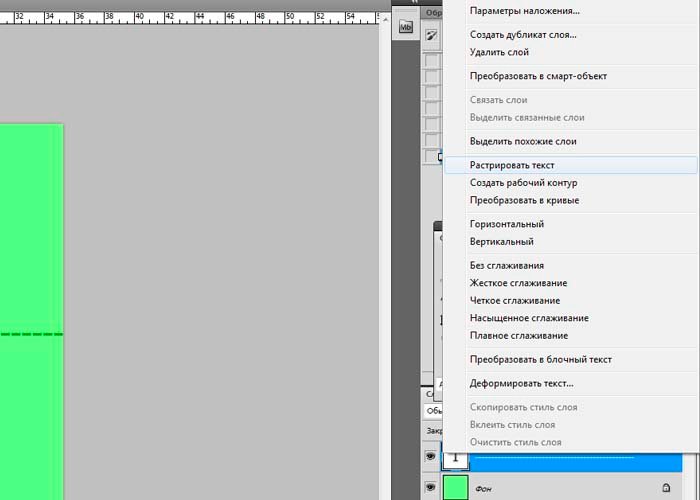Click the dashed green line on canvas
This screenshot has height=500, width=700.
(x=32, y=334)
